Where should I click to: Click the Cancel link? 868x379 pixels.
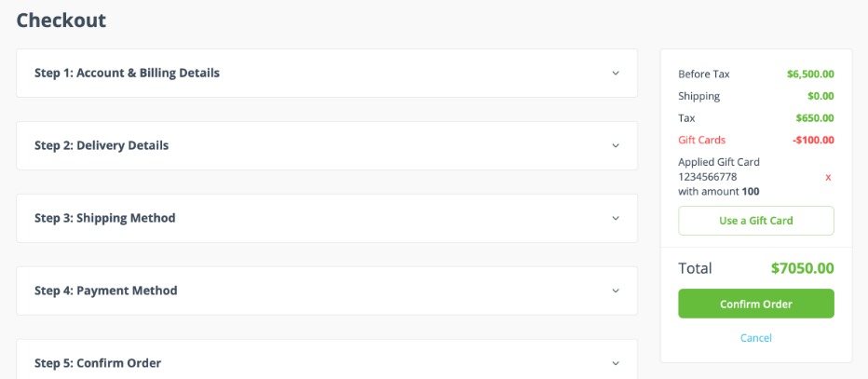click(x=755, y=338)
